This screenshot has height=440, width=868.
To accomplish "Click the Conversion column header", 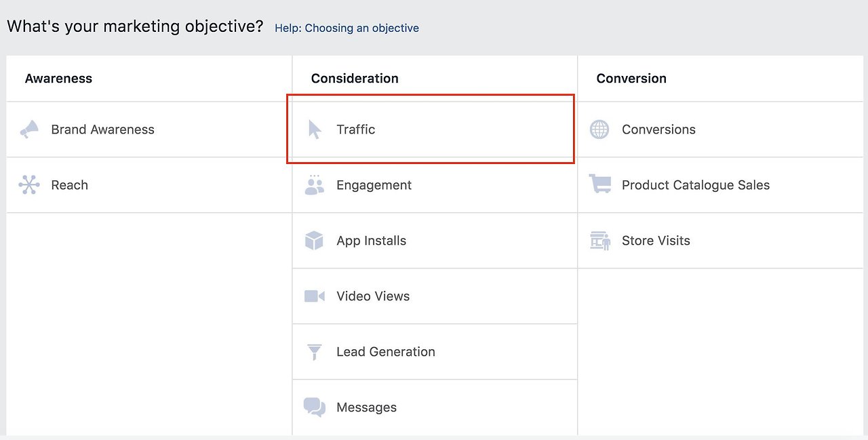I will coord(631,78).
